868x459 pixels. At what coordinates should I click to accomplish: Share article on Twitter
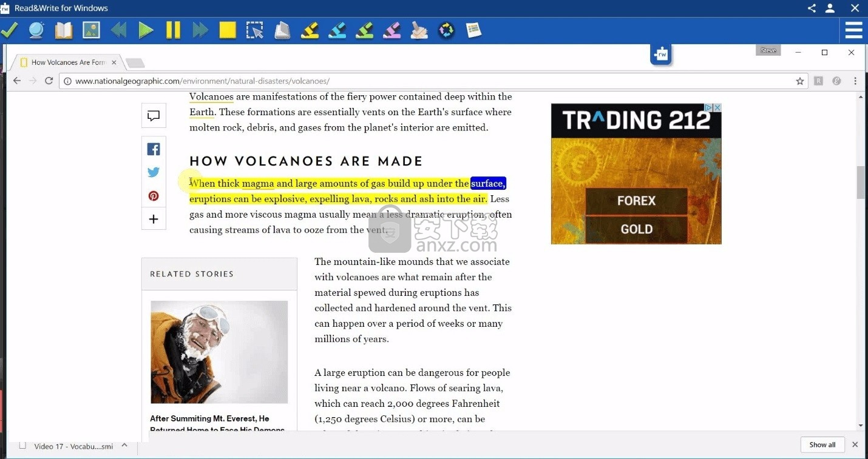pos(154,172)
